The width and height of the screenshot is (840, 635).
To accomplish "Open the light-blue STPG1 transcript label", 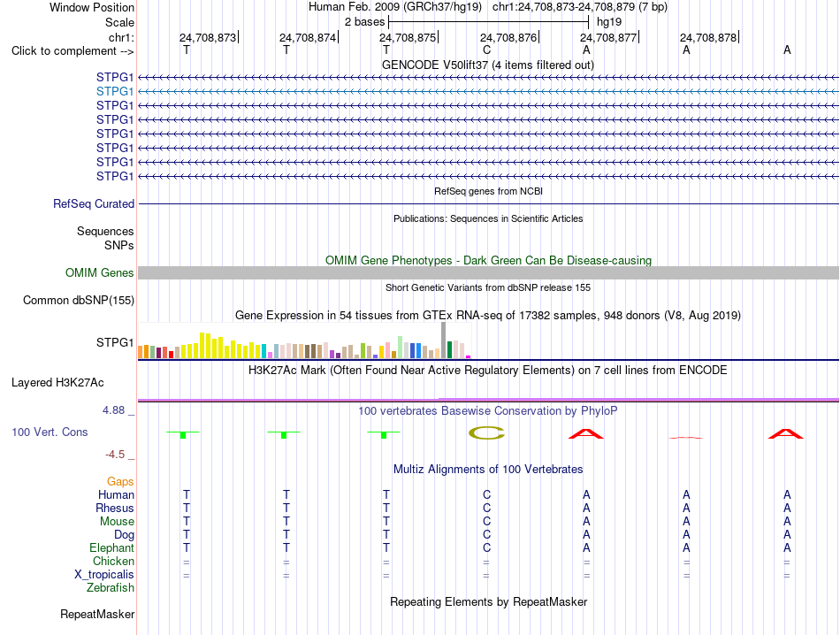I will coord(115,92).
